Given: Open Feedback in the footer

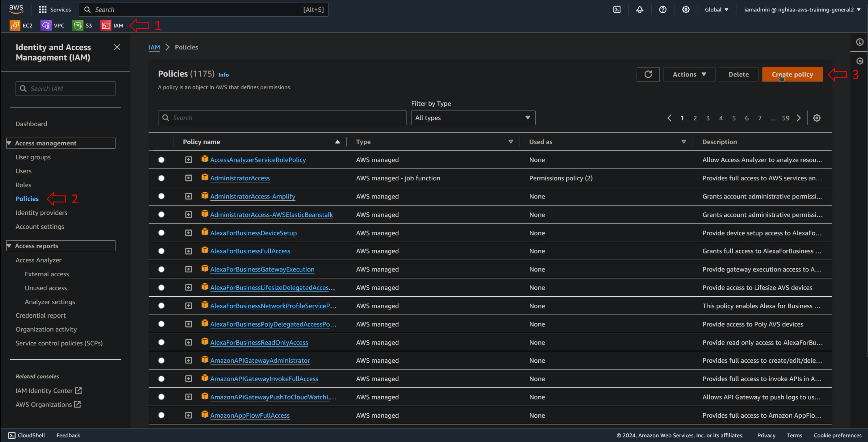Looking at the screenshot, I should pos(68,435).
